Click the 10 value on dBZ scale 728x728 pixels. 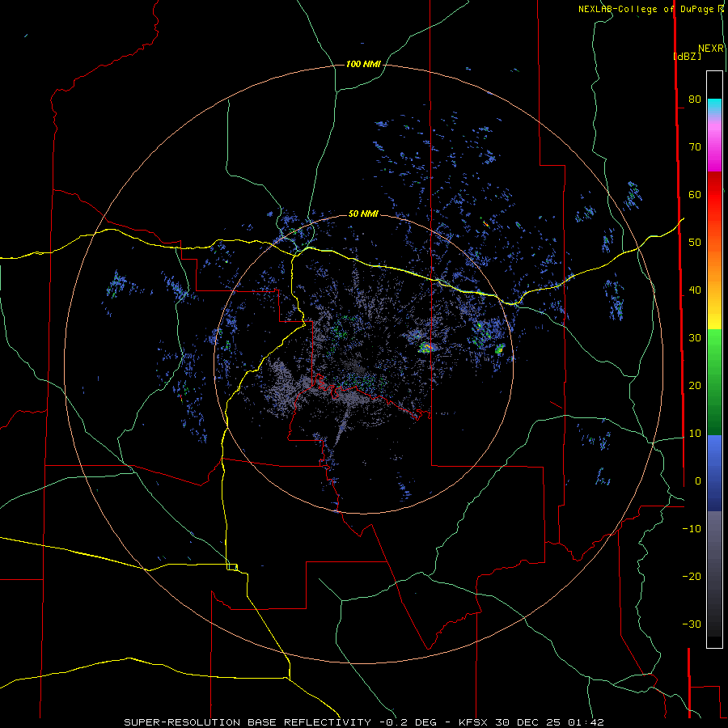[695, 434]
